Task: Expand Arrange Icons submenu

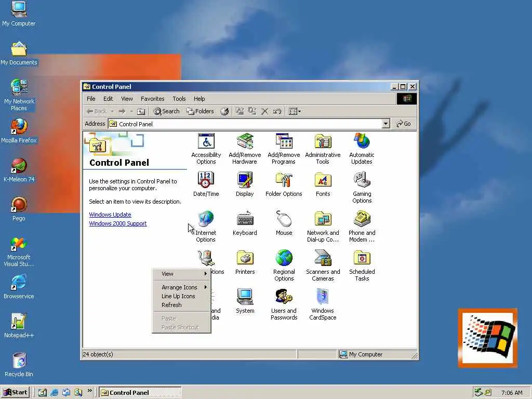Action: point(181,287)
